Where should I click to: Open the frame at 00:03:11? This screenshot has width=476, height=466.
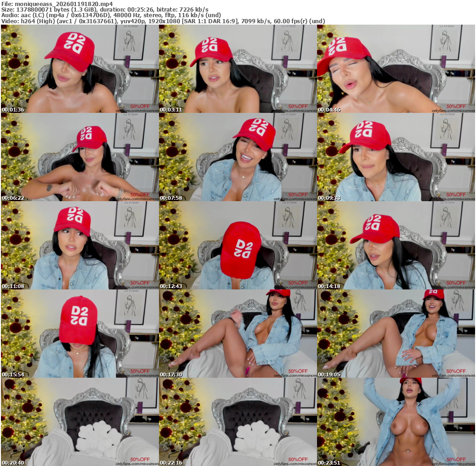pos(238,69)
